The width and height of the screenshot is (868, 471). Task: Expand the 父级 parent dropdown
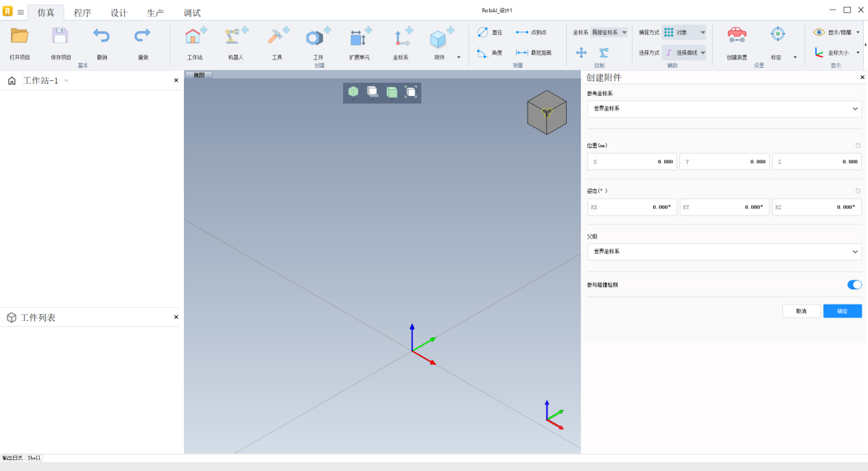(x=724, y=252)
